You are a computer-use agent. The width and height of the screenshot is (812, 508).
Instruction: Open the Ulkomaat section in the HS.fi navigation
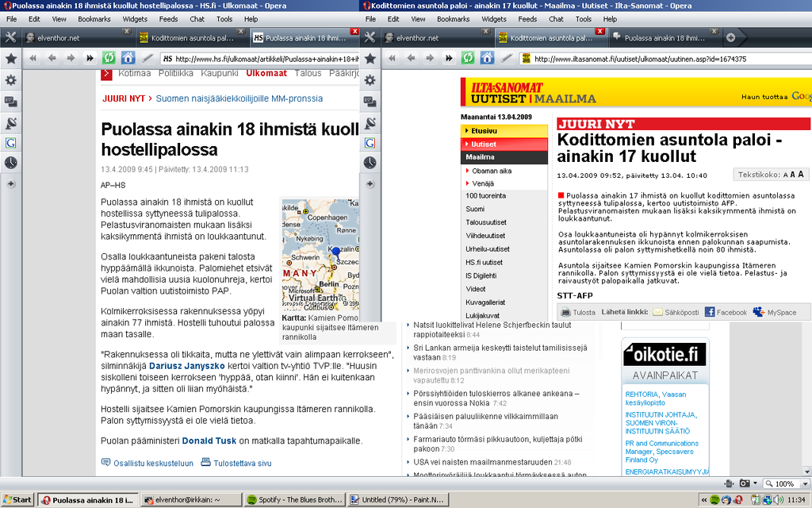266,73
